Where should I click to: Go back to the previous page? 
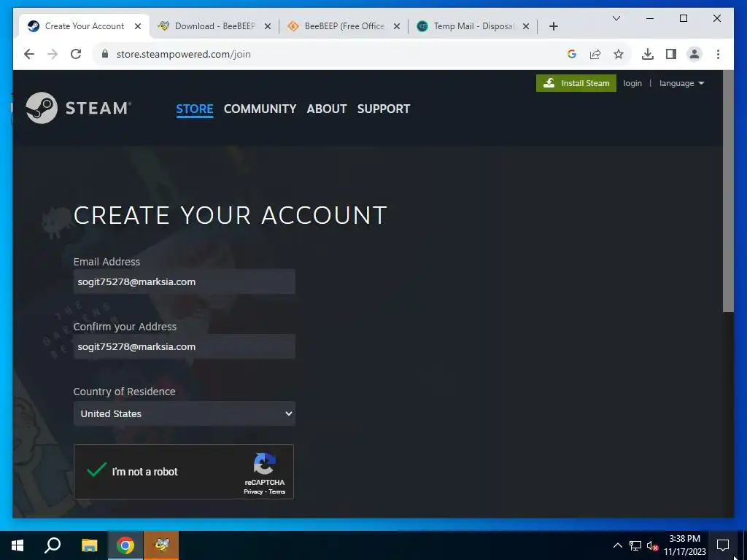pyautogui.click(x=29, y=54)
